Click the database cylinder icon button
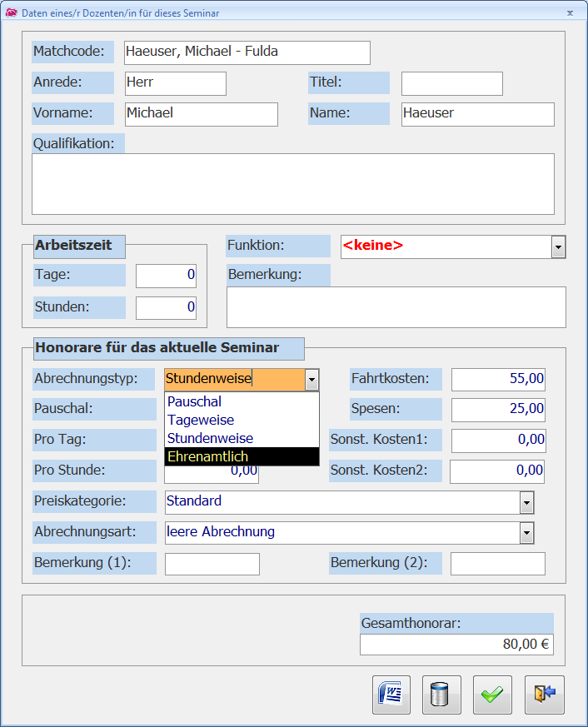This screenshot has height=727, width=588. (x=442, y=695)
